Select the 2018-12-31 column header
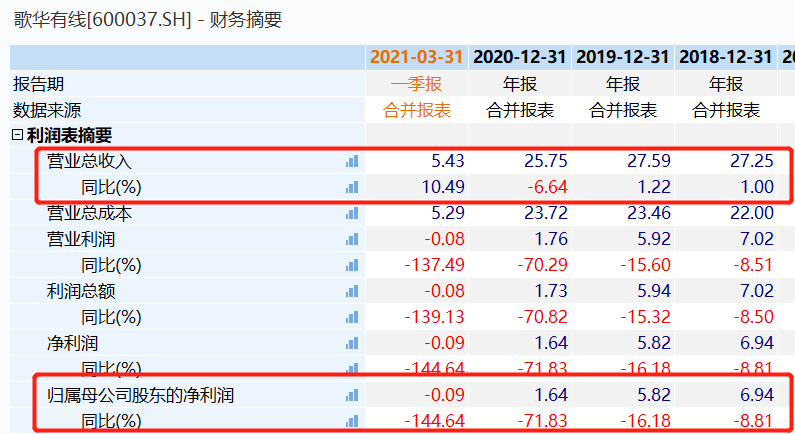Viewport: 795px width, 434px height. (x=726, y=57)
